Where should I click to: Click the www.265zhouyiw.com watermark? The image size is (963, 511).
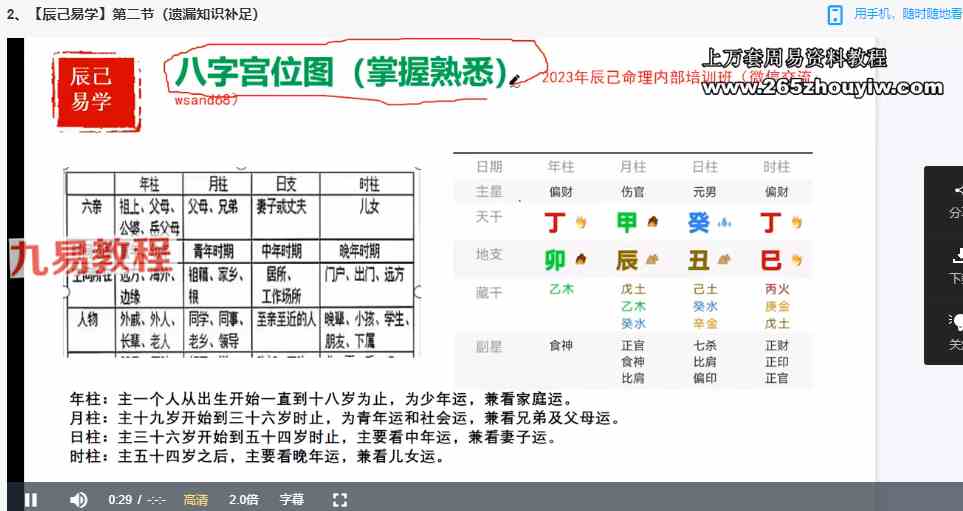[822, 87]
